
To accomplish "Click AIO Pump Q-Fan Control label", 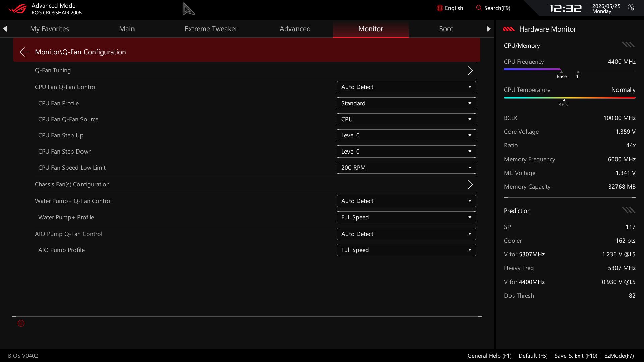I will coord(68,234).
